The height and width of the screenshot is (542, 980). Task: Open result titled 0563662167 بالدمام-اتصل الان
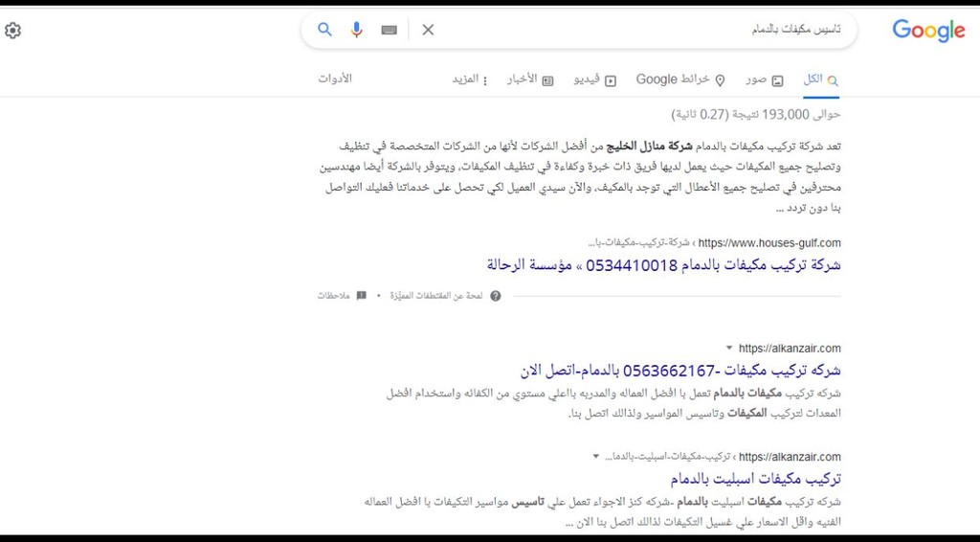(680, 370)
